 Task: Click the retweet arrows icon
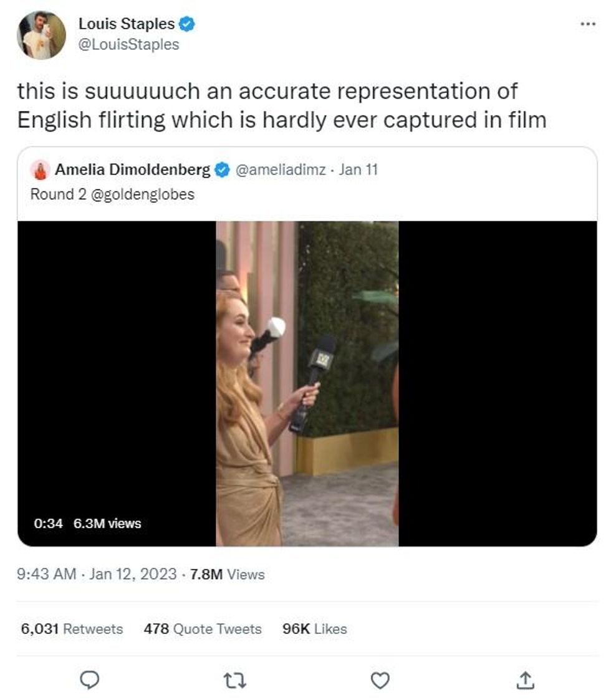click(235, 680)
